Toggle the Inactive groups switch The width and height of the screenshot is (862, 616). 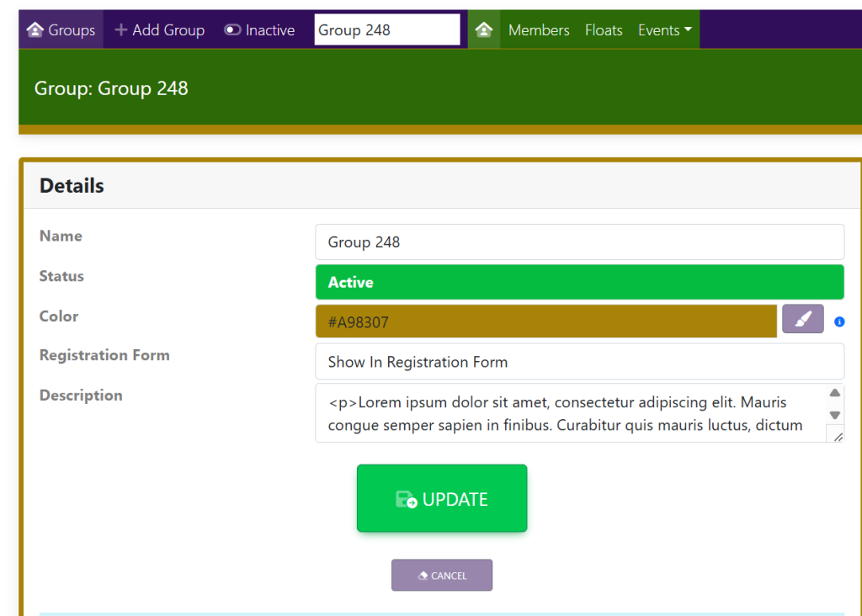click(233, 30)
